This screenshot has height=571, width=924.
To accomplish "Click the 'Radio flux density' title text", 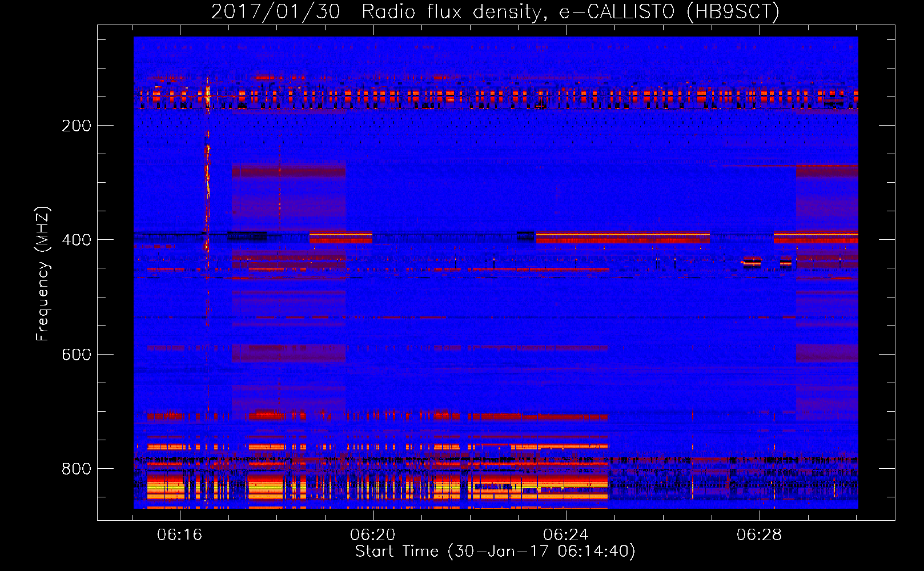I will (x=454, y=12).
